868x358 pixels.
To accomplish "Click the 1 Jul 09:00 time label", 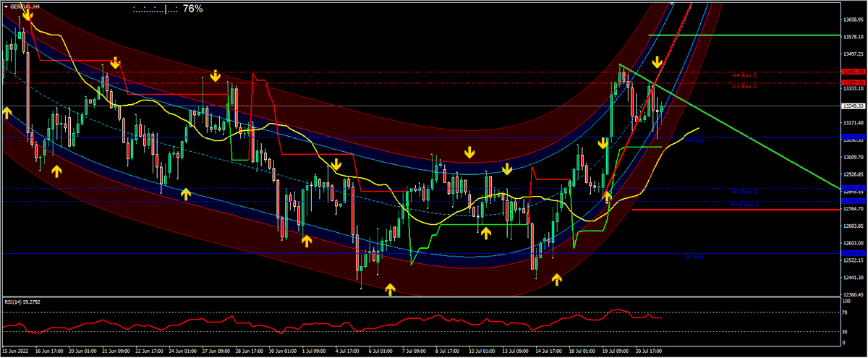I will tap(315, 351).
